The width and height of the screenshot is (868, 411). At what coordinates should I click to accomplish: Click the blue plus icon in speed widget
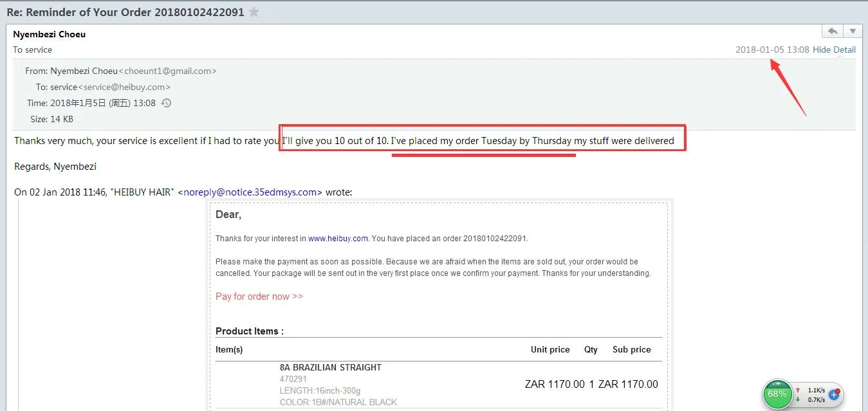(x=834, y=394)
